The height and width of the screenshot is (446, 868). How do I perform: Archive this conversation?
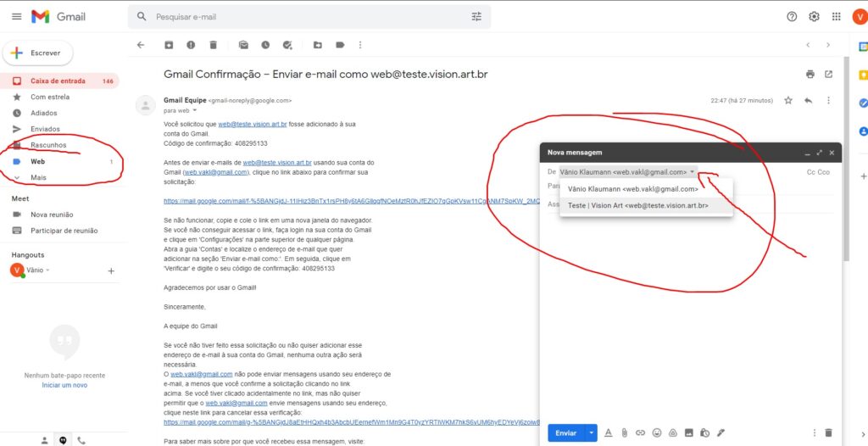(169, 46)
